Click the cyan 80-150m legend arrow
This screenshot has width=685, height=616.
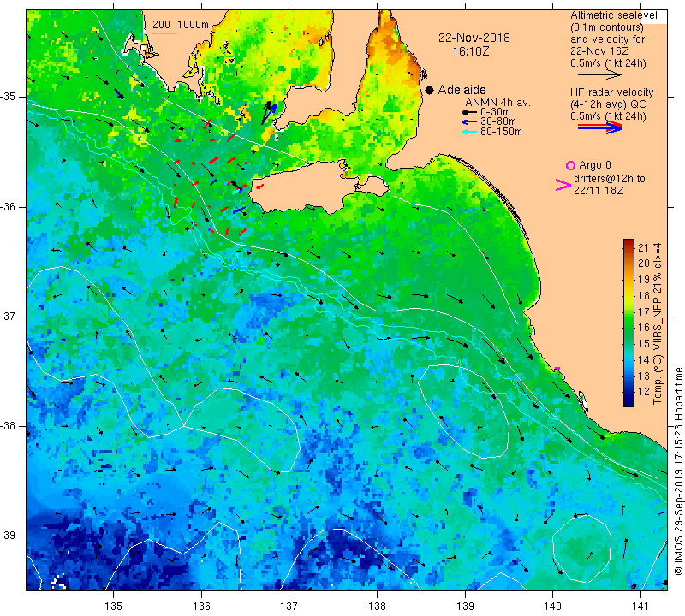(469, 132)
